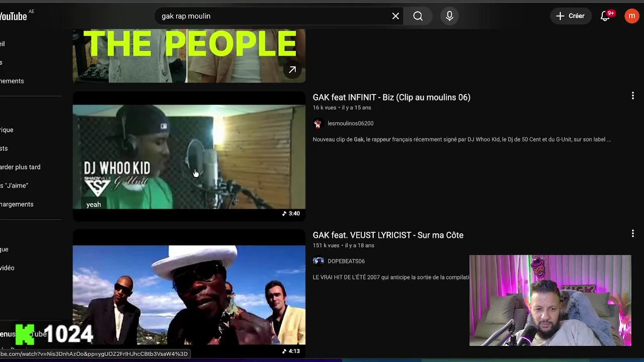This screenshot has height=362, width=644.
Task: Open the Abonnements sidebar entry
Action: (x=12, y=81)
